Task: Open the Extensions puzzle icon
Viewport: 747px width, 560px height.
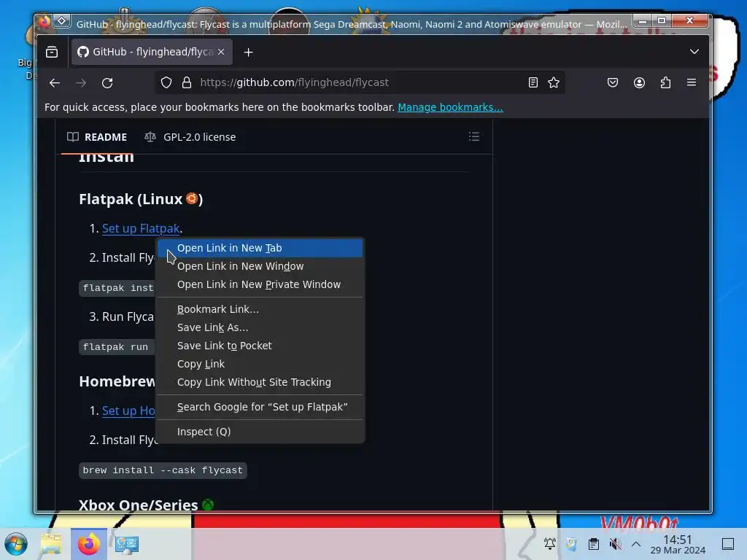Action: pos(665,83)
